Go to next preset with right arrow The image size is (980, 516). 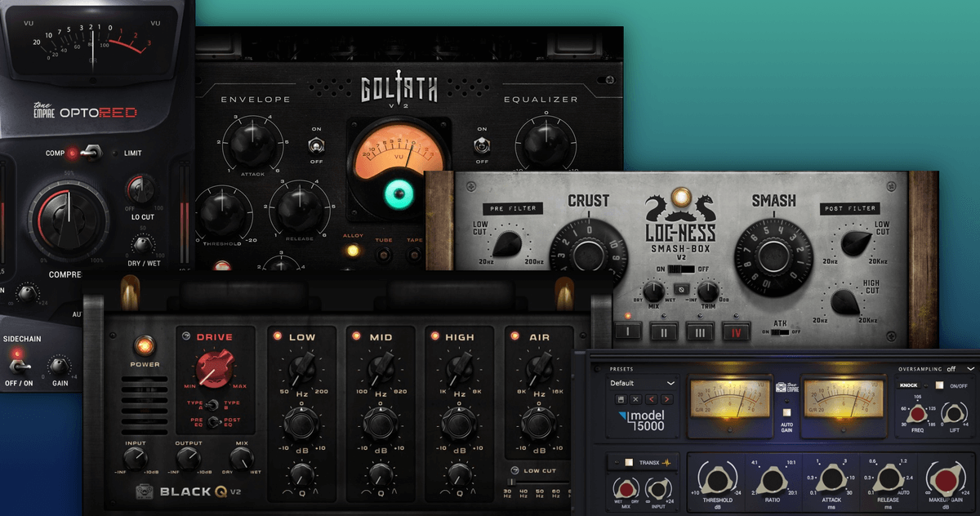click(x=667, y=399)
